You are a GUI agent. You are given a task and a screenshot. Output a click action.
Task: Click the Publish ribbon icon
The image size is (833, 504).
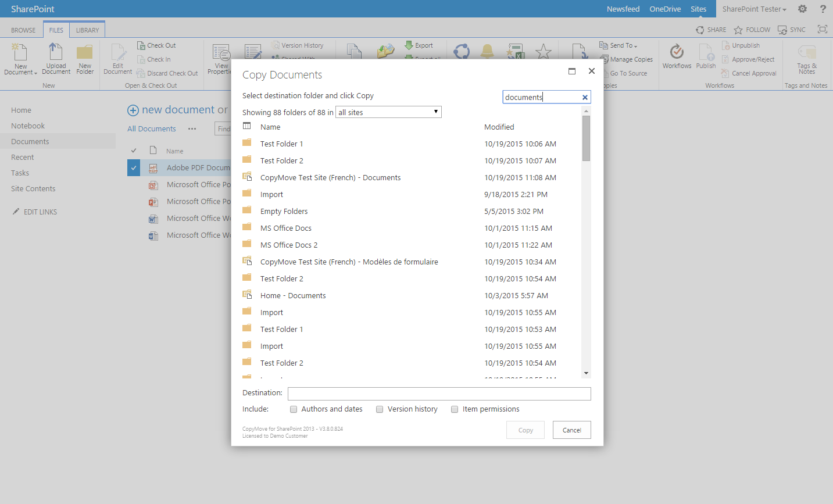(706, 56)
